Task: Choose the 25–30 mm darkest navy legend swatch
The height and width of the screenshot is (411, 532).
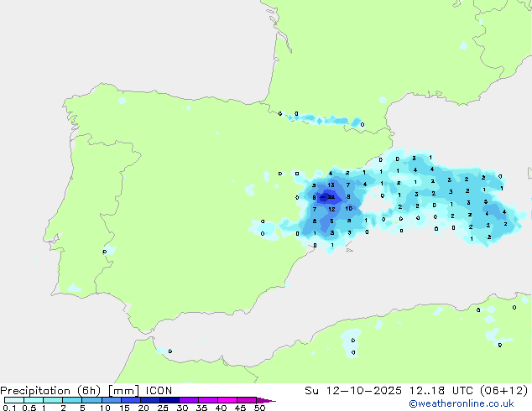Action: pos(170,400)
